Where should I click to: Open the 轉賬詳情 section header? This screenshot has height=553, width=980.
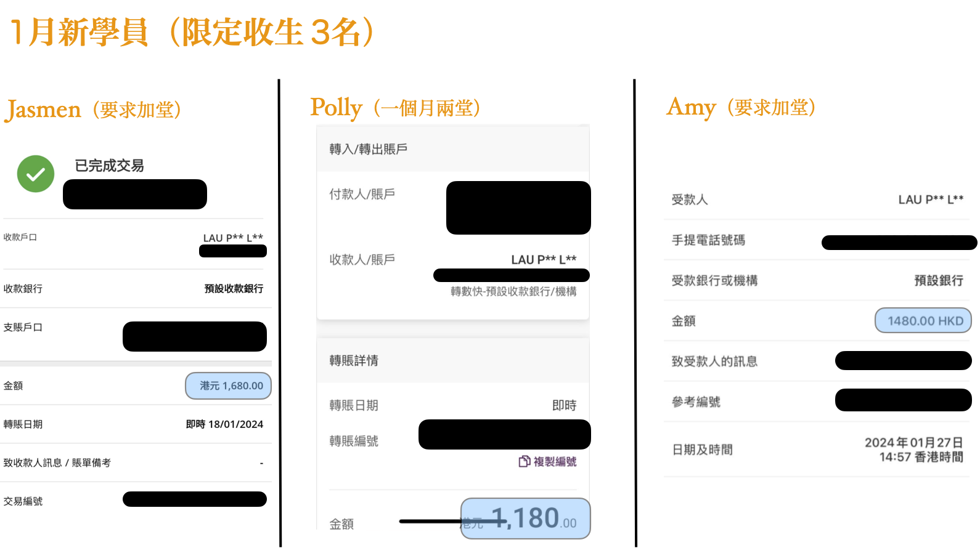(354, 360)
